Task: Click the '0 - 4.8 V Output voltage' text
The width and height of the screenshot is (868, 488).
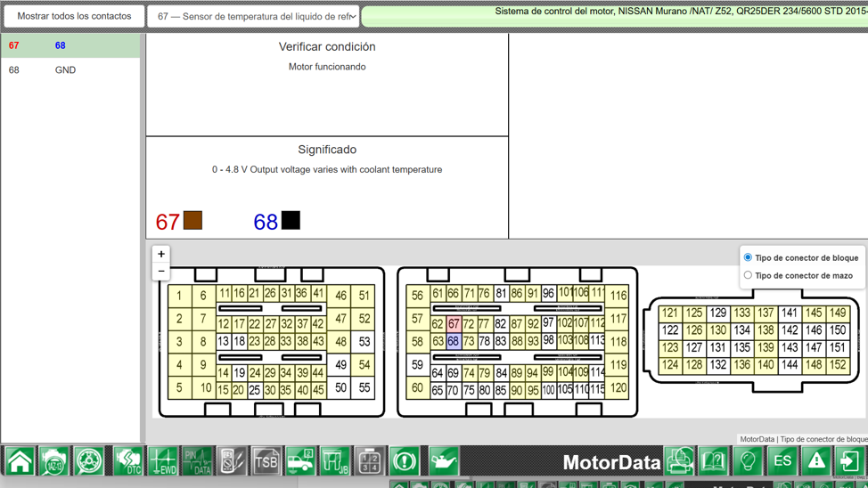Action: 327,170
